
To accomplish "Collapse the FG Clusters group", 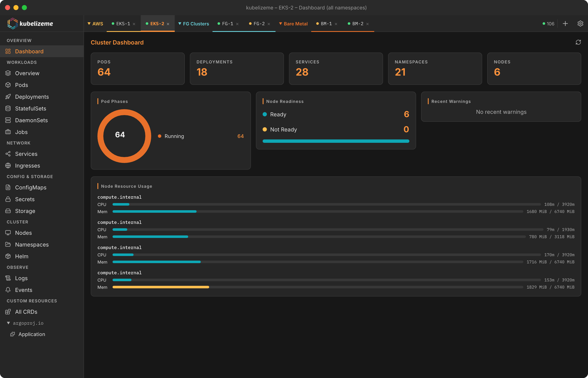I will (194, 24).
